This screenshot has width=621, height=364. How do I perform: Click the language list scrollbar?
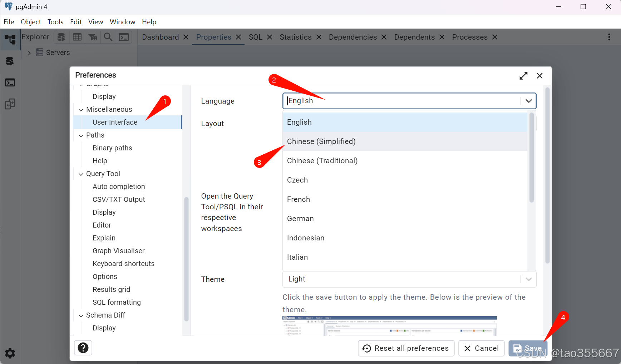[532, 158]
